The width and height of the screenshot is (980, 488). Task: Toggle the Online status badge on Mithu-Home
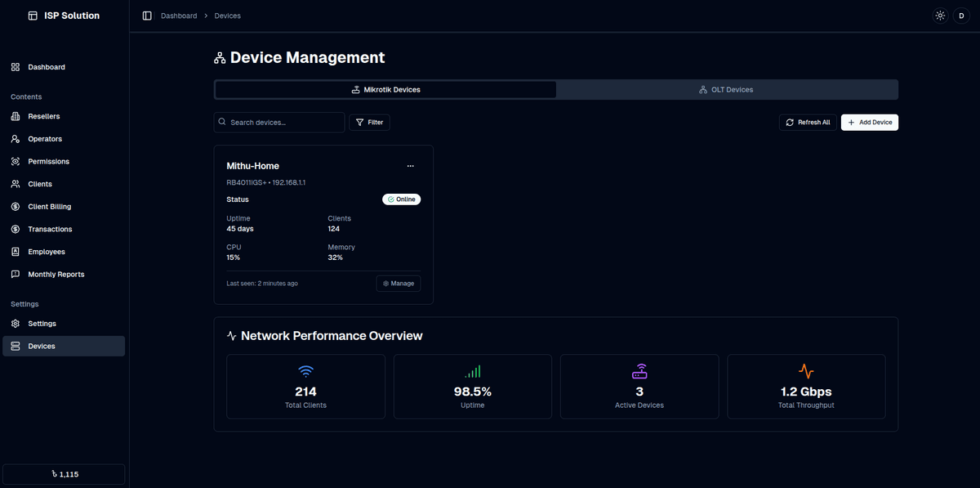[401, 199]
